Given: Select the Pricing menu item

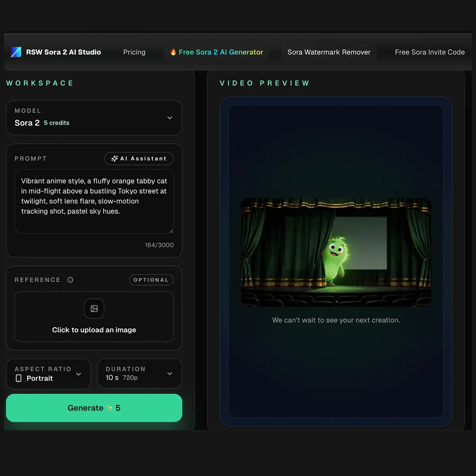Looking at the screenshot, I should click(134, 52).
